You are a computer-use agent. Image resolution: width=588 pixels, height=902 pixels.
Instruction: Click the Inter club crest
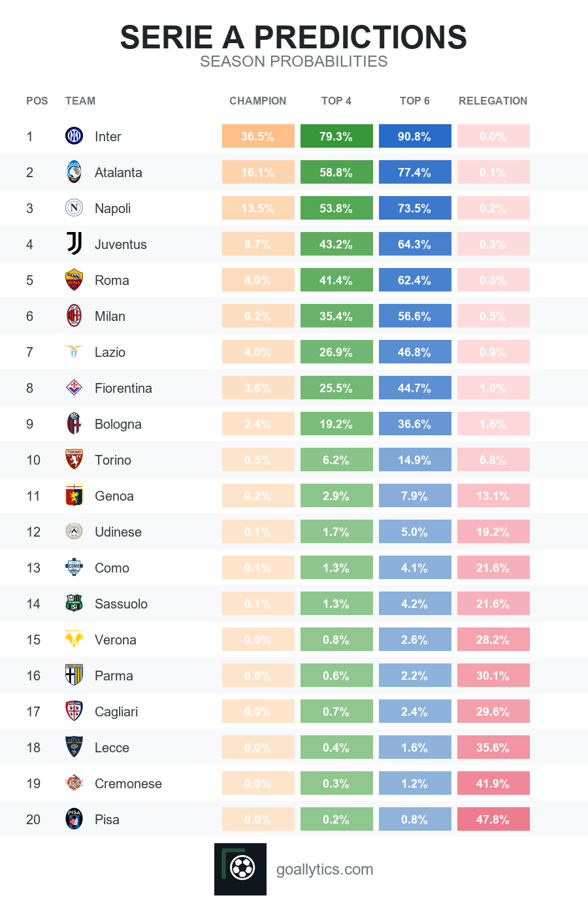click(x=74, y=136)
